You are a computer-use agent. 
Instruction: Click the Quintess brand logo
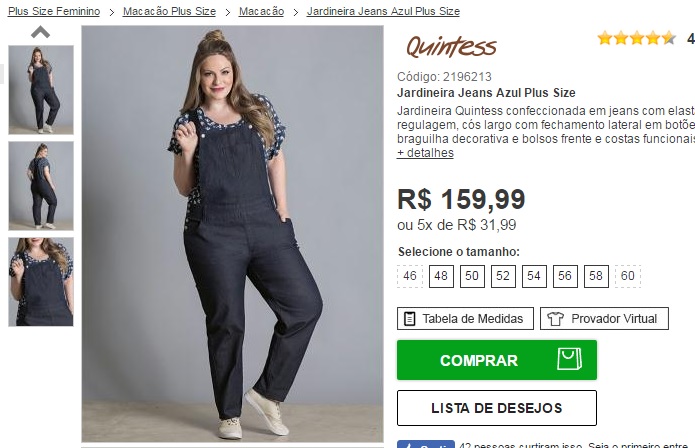(x=451, y=47)
